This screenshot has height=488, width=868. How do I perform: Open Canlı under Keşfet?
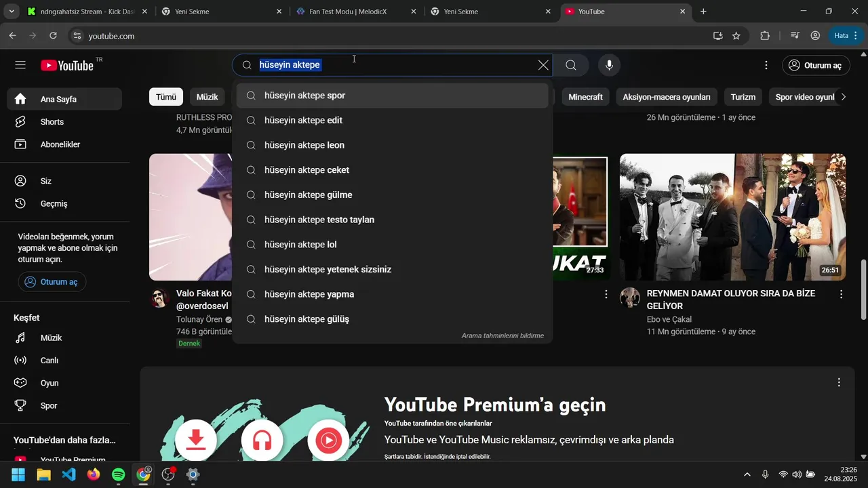(x=65, y=361)
